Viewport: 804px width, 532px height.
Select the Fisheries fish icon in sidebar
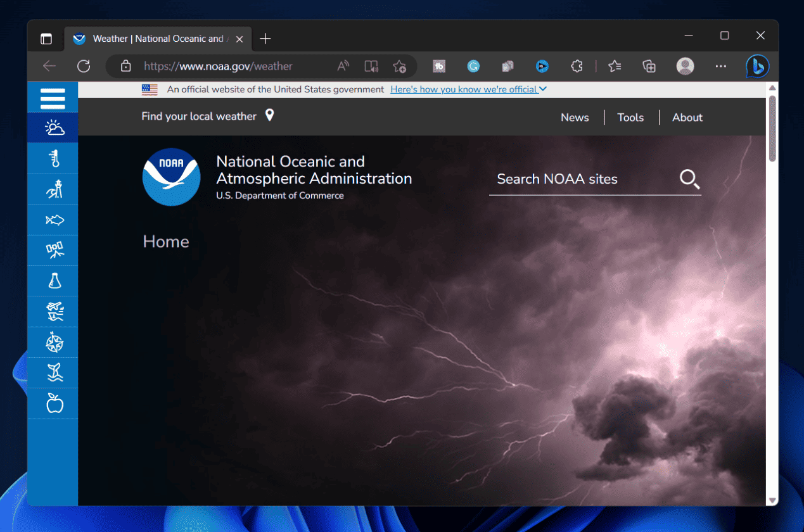[x=53, y=220]
